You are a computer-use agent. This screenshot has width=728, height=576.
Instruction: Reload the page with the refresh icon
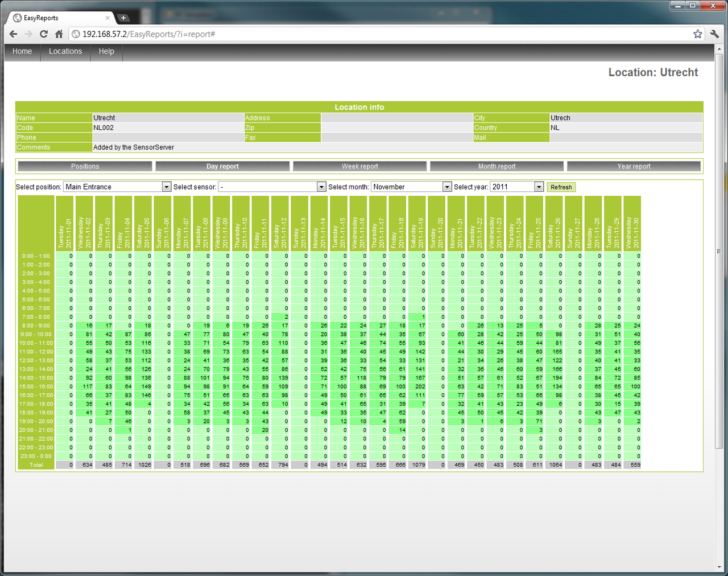pyautogui.click(x=43, y=34)
